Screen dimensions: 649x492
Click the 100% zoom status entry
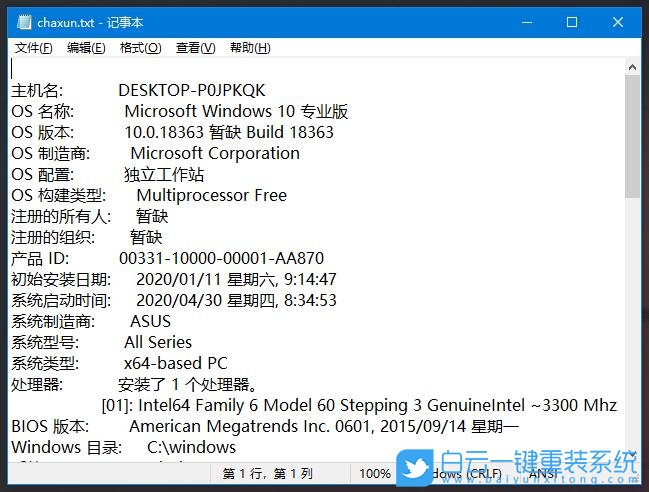(x=375, y=473)
